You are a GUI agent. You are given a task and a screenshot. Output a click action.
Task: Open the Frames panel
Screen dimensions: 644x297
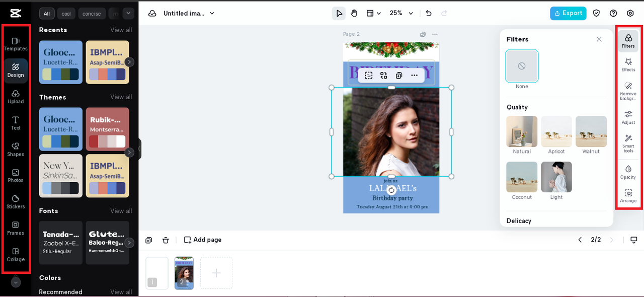tap(16, 228)
